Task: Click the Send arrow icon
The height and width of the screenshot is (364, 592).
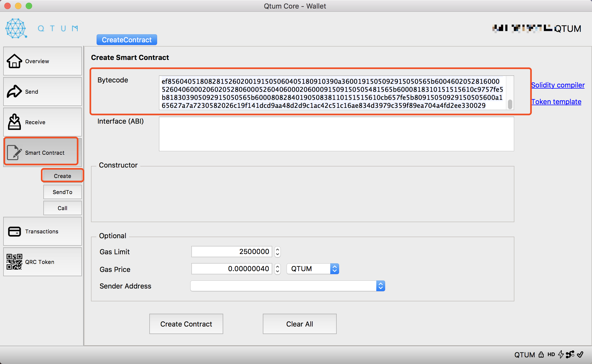Action: [x=14, y=92]
